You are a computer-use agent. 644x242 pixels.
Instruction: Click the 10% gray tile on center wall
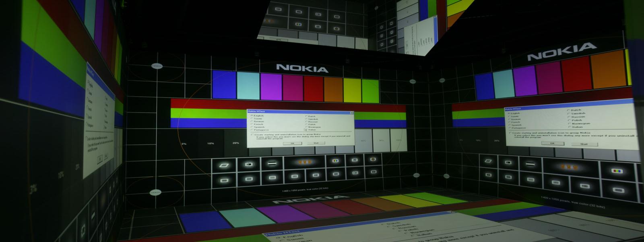[211, 143]
